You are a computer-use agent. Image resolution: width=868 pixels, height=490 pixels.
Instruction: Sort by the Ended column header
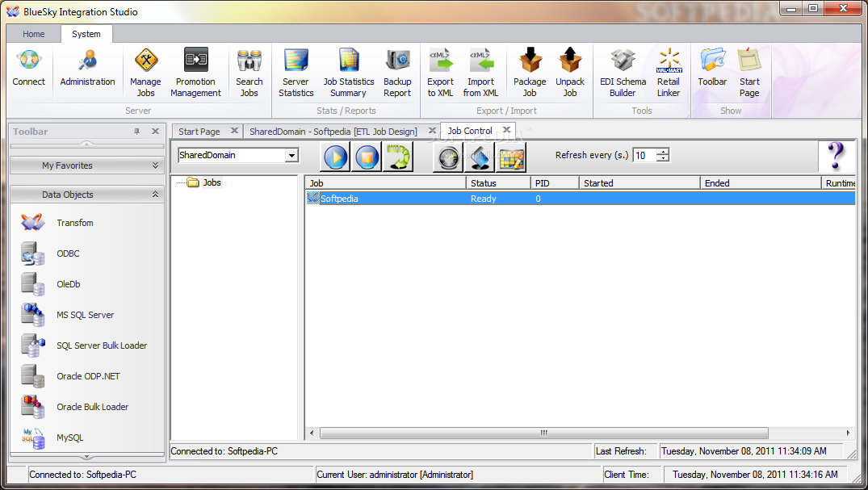(761, 182)
